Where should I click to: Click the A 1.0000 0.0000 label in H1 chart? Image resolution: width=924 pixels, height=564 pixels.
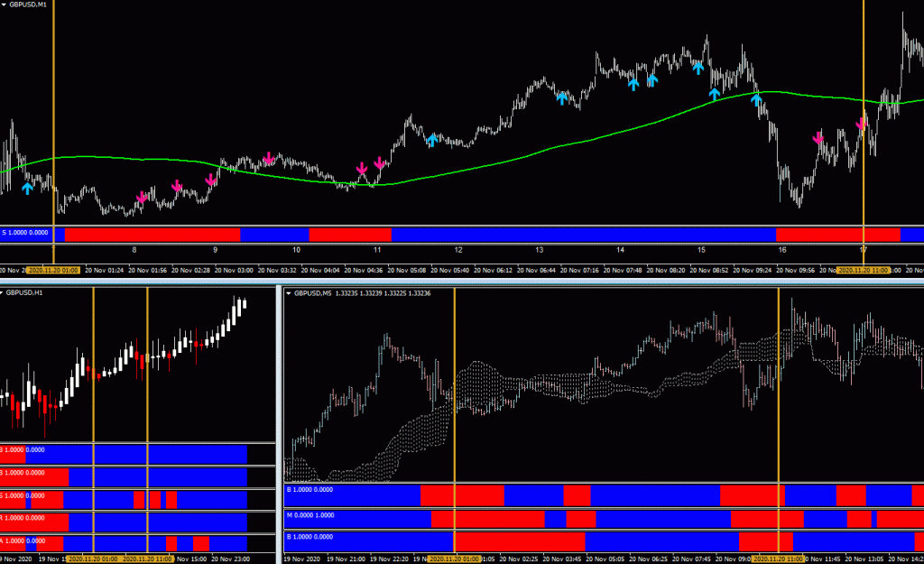coord(23,541)
